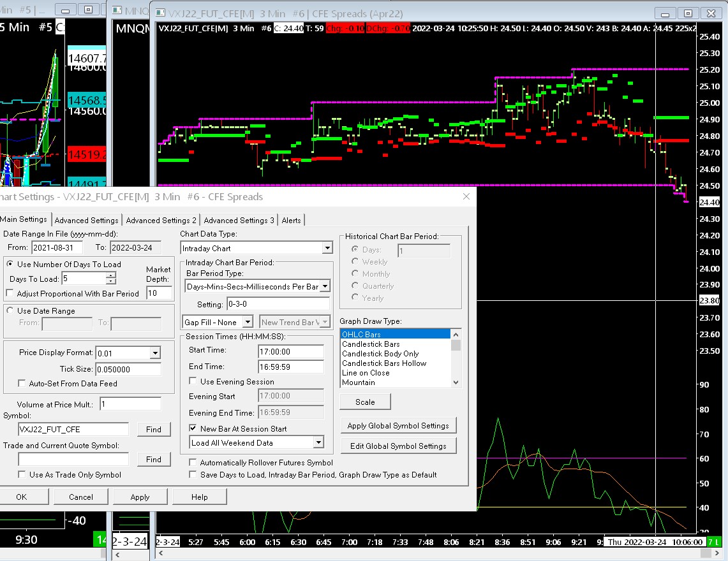Uncheck New Bar At Session Start
Viewport: 728px width, 561px height.
pos(193,428)
